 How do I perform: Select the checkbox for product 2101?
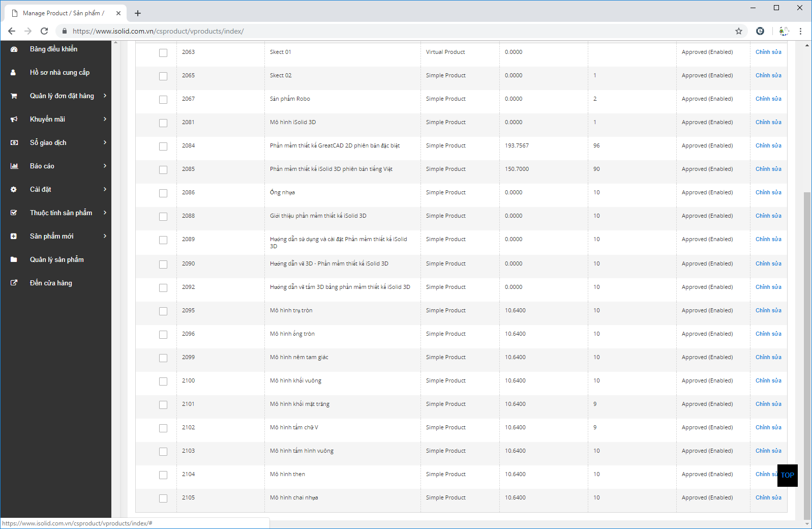tap(163, 405)
